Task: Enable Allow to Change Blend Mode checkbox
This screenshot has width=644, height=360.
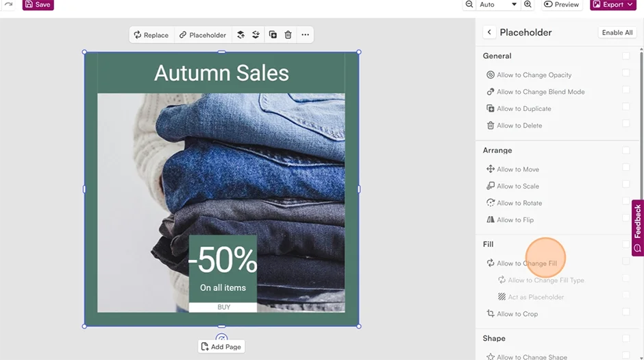Action: click(x=626, y=90)
